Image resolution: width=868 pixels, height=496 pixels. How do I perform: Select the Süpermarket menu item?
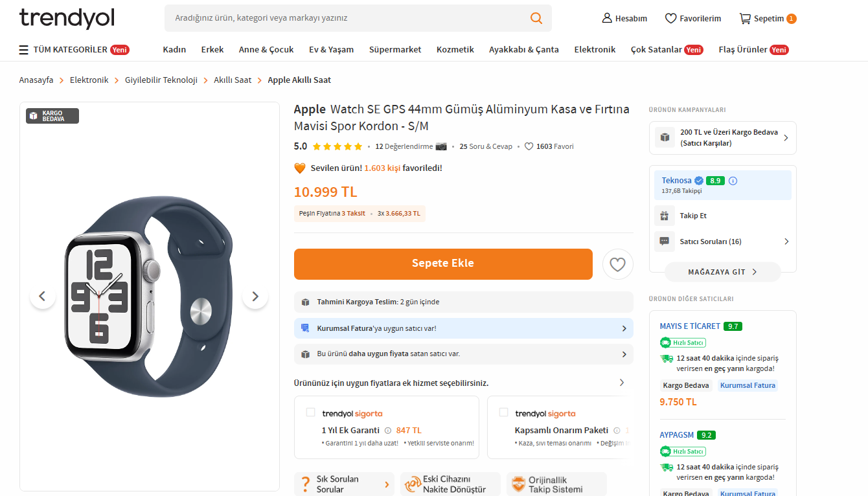(395, 50)
